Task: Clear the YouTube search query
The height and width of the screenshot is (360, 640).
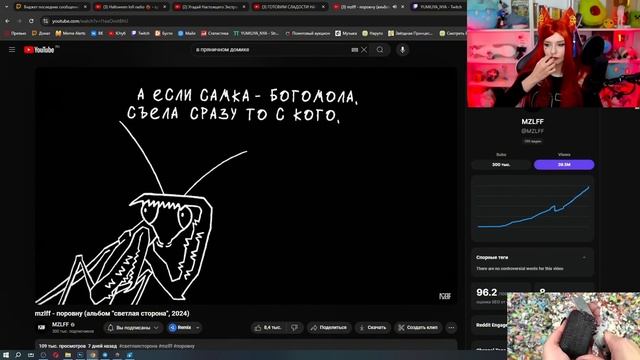Action: click(x=364, y=50)
